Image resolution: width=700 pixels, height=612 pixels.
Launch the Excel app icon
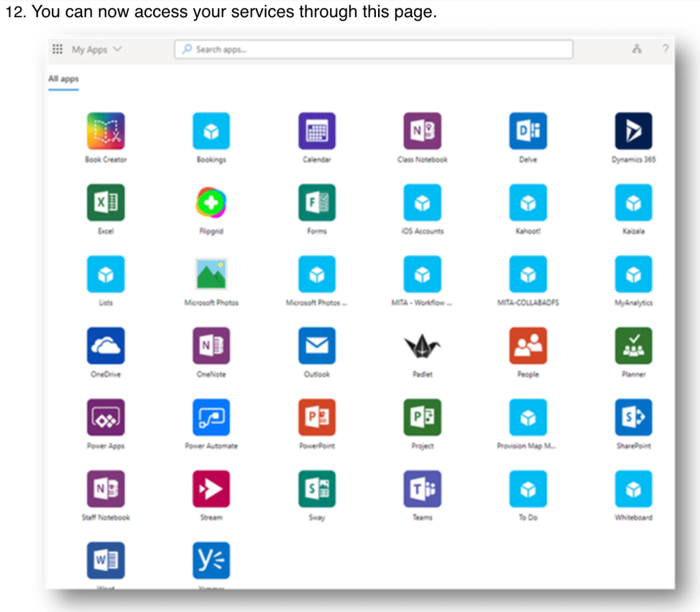(105, 203)
